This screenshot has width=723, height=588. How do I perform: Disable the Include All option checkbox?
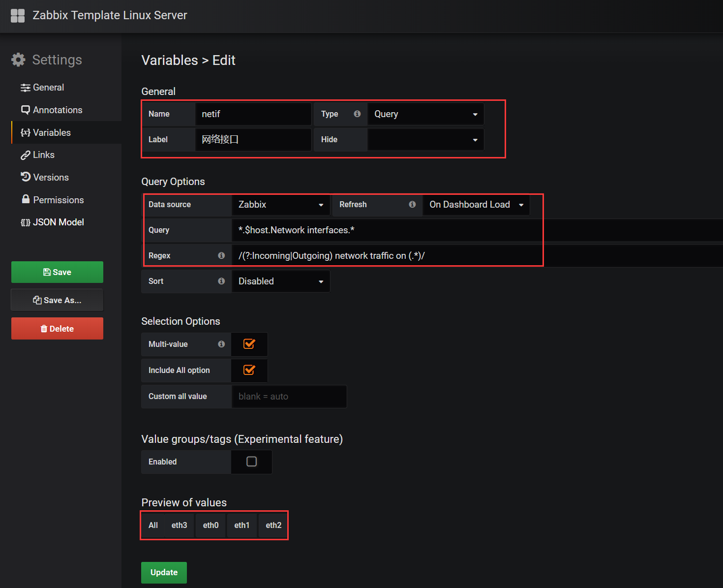click(x=249, y=370)
